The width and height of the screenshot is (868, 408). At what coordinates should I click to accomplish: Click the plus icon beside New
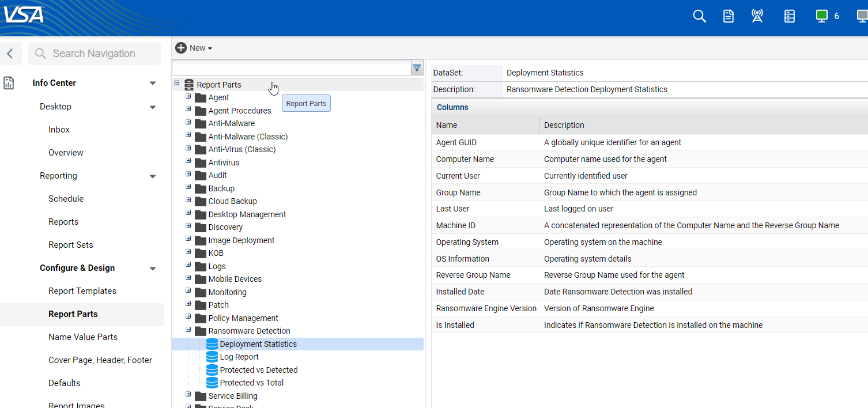181,48
